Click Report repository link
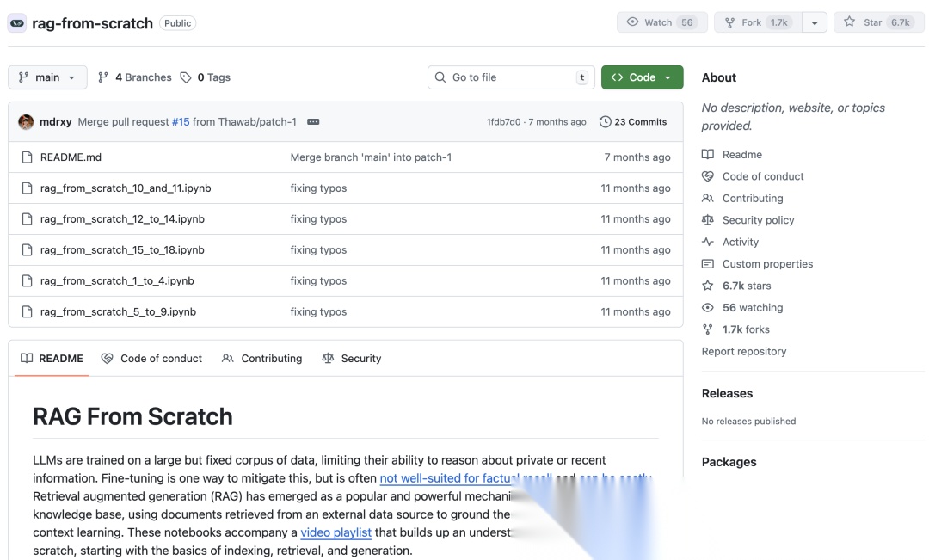 point(743,351)
